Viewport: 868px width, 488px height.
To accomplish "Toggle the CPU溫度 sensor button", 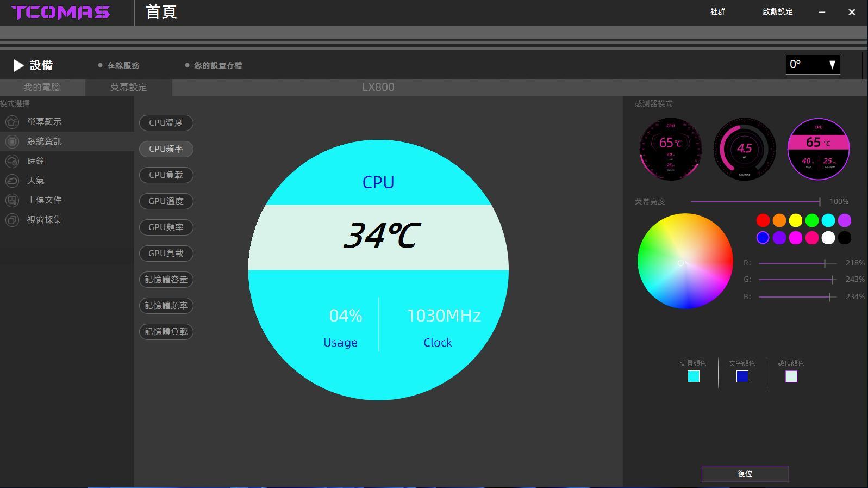I will [x=166, y=123].
